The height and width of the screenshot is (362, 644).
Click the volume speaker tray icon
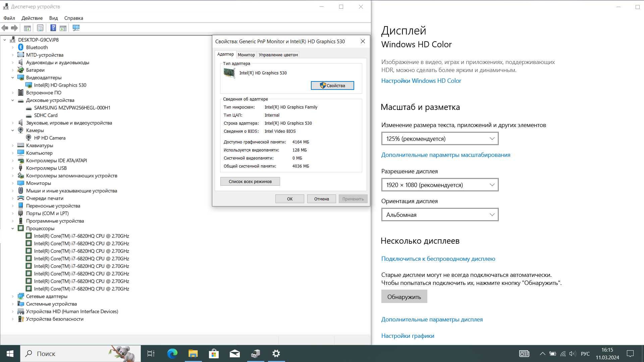573,354
